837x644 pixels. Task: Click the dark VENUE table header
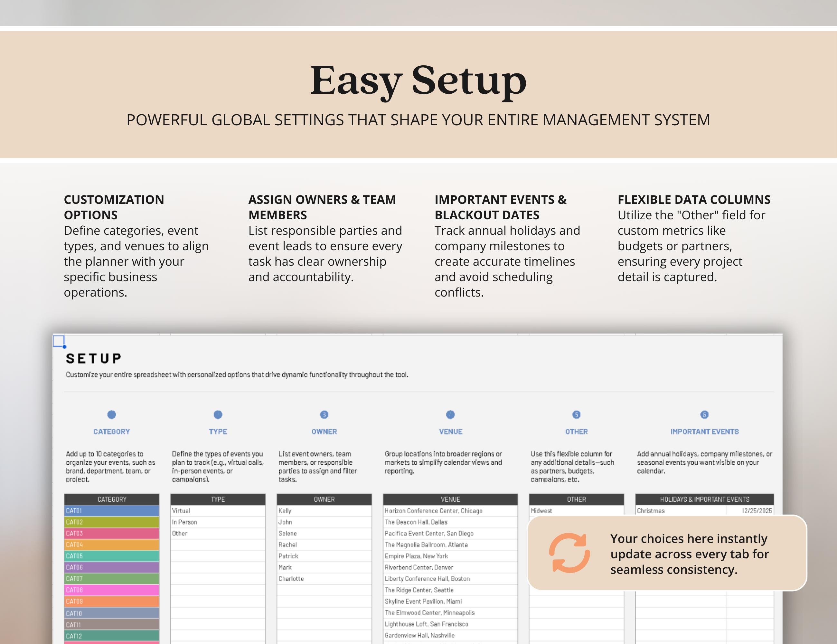(x=450, y=499)
